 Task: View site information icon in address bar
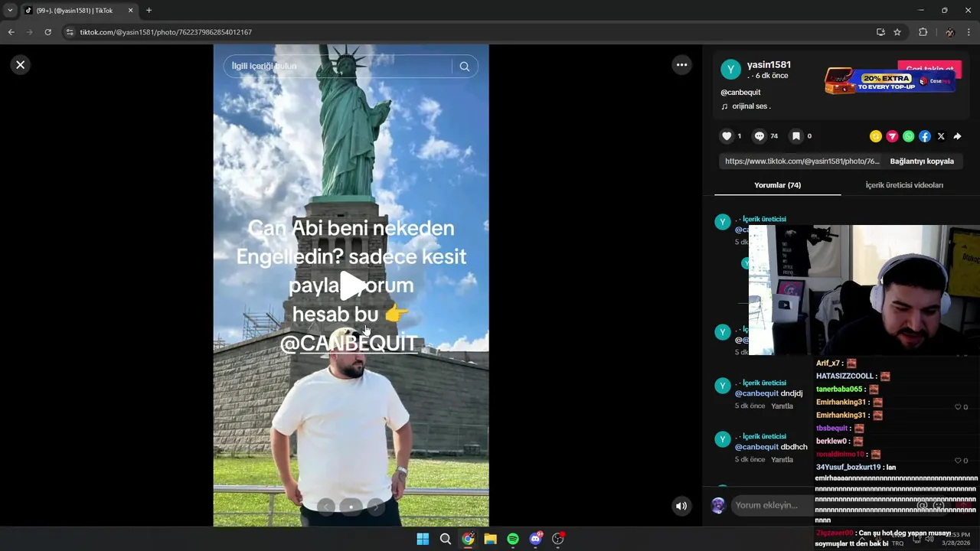[x=70, y=32]
